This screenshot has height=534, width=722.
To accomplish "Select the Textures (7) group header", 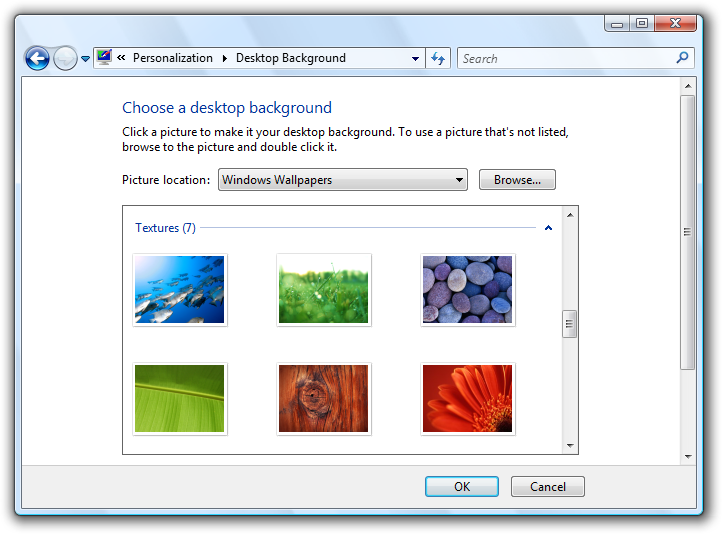I will pyautogui.click(x=165, y=228).
